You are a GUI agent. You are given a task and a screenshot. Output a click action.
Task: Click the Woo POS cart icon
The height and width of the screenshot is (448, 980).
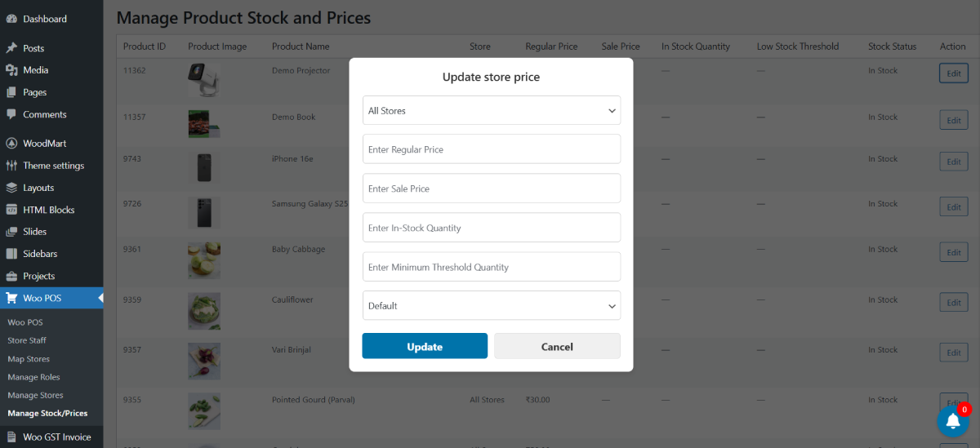click(11, 298)
